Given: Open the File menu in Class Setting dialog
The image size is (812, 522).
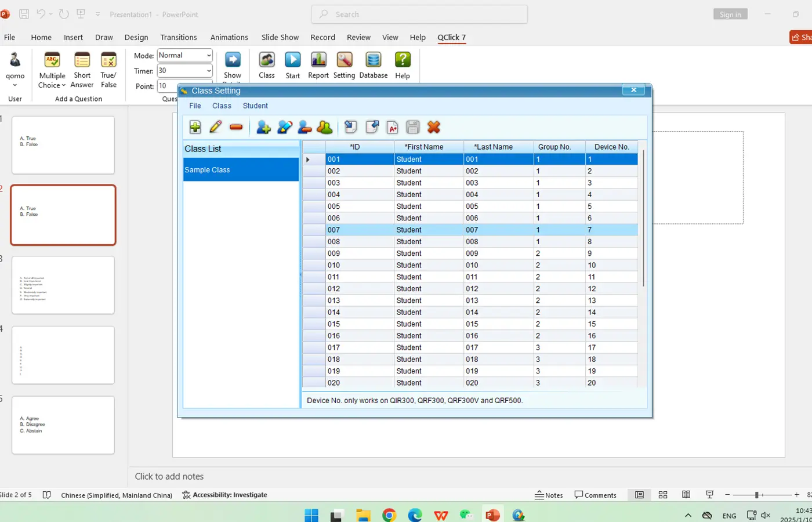Looking at the screenshot, I should pyautogui.click(x=195, y=106).
